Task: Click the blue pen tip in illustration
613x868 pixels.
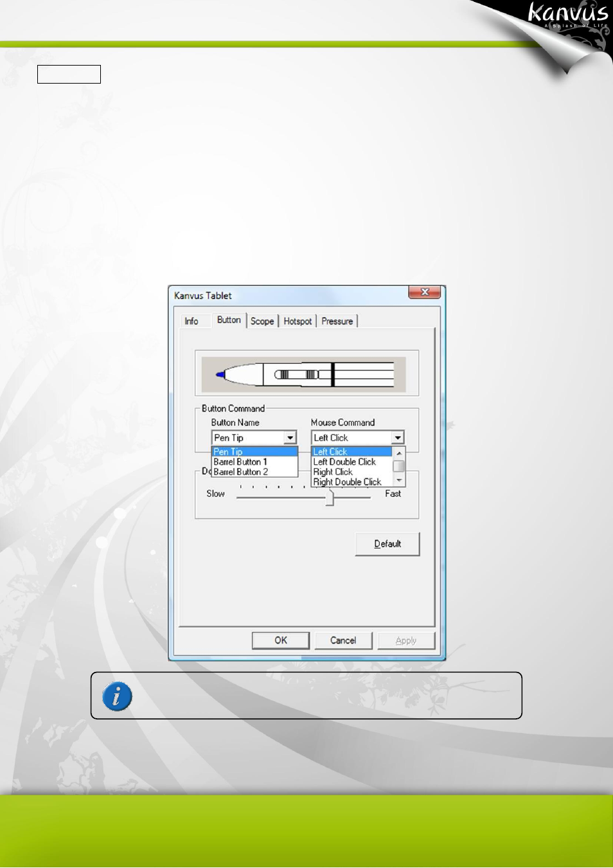Action: coord(220,374)
